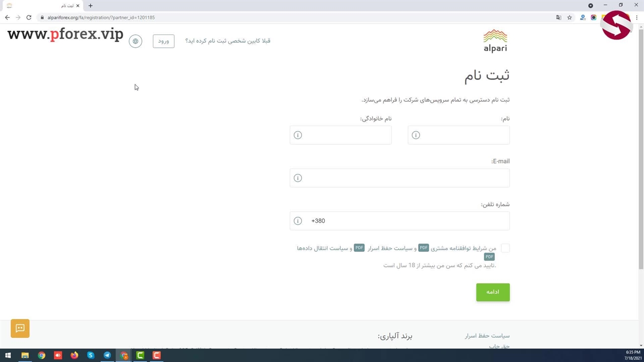The image size is (644, 362).
Task: Open Chrome tab search dropdown arrow
Action: tap(591, 6)
